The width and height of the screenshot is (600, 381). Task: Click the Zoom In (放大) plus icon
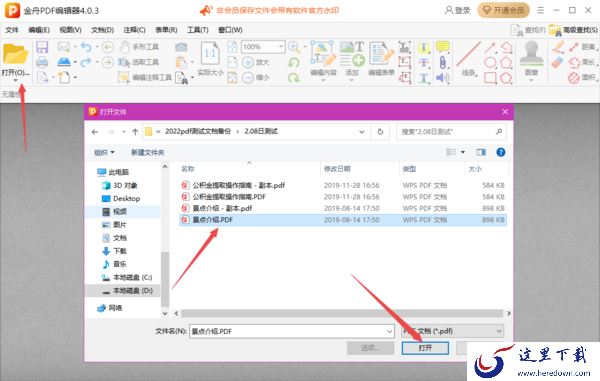pyautogui.click(x=248, y=62)
